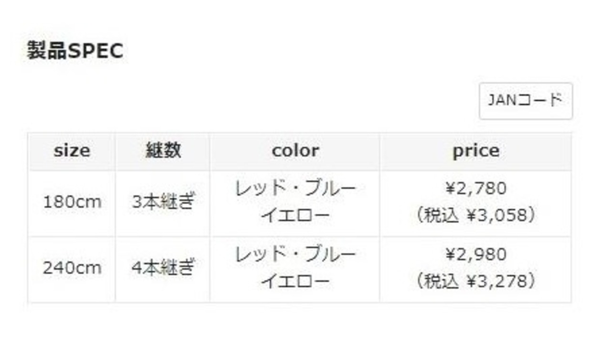
Task: Click イエロー text in the 240cm row
Action: tap(295, 281)
